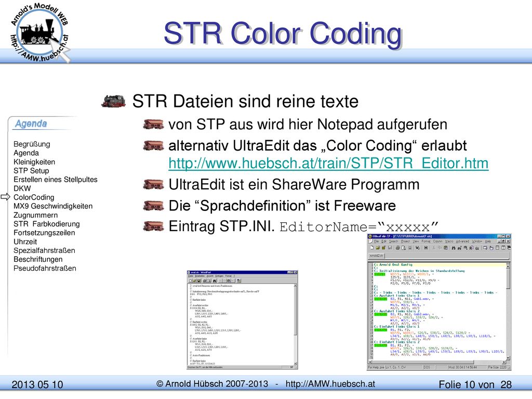Go to the Pseudofahrstraßen agenda entry
Screen dimensions: 532x399
tap(45, 268)
